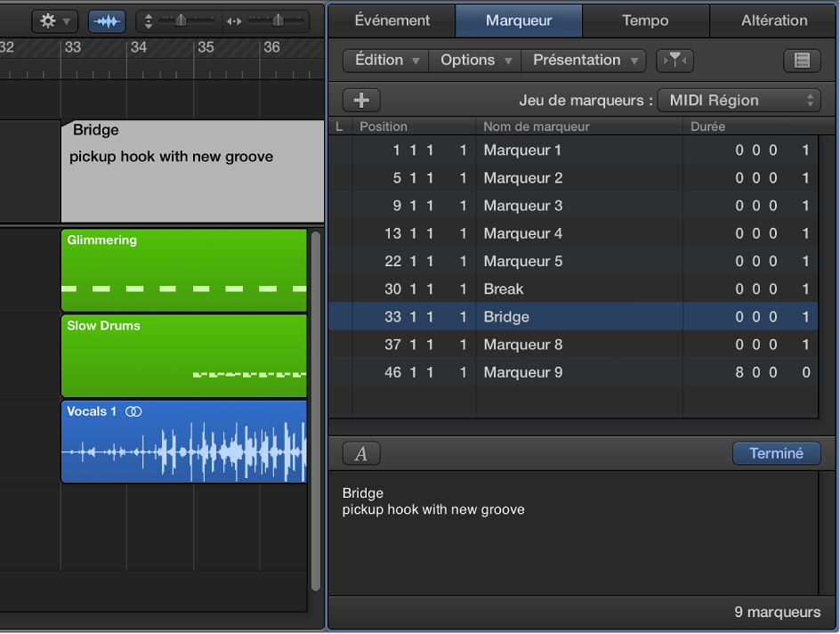
Task: Click the text style A button
Action: 361,453
